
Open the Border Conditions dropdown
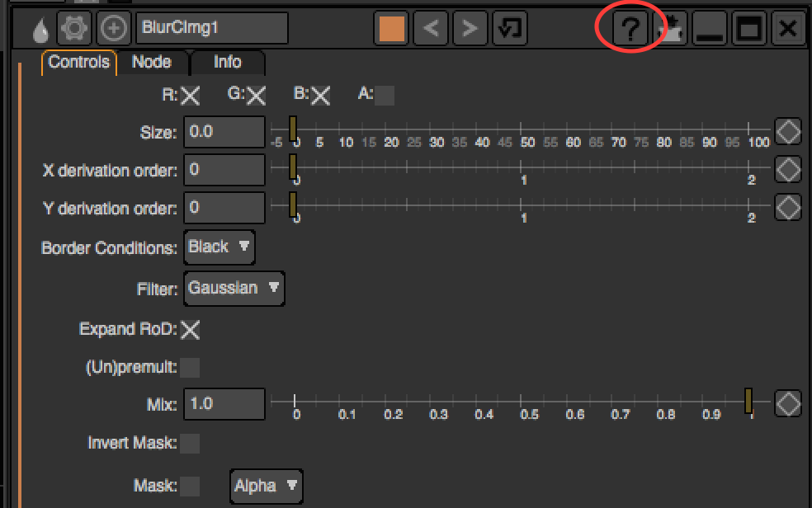click(x=219, y=247)
